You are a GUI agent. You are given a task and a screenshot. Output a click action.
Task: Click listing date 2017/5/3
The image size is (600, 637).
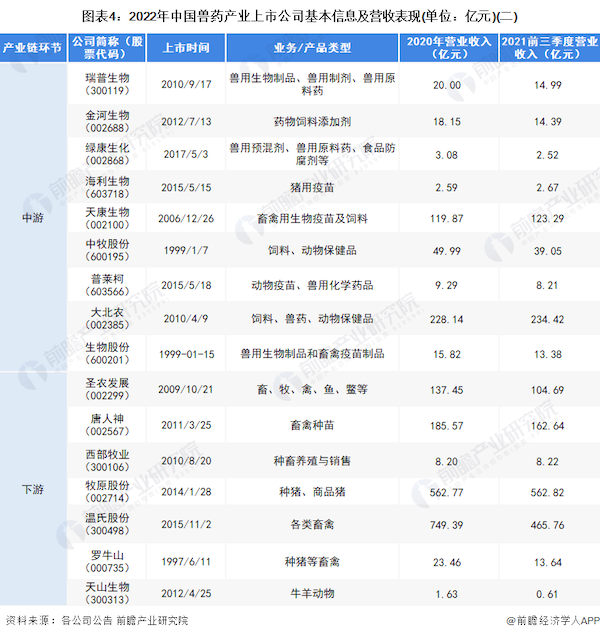point(186,154)
